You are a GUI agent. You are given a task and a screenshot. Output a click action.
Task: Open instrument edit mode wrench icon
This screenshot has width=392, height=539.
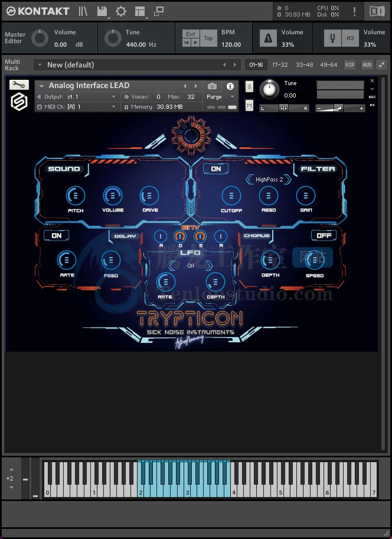pyautogui.click(x=19, y=85)
